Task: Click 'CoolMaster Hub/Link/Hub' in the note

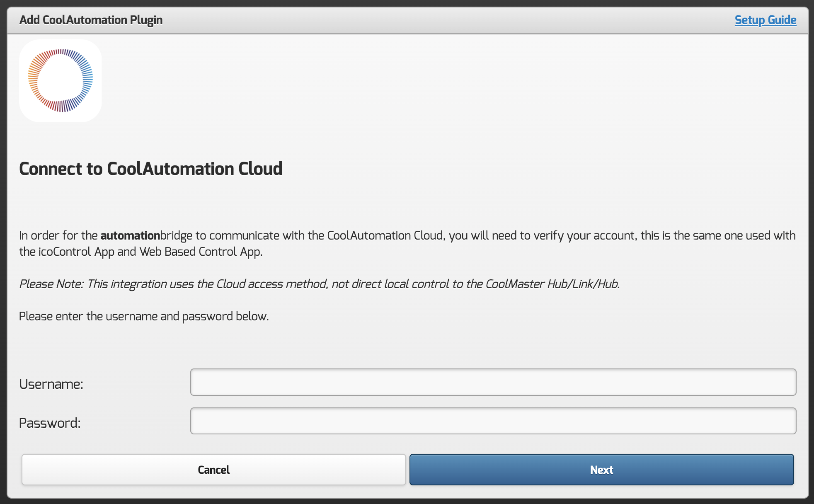Action: (552, 284)
